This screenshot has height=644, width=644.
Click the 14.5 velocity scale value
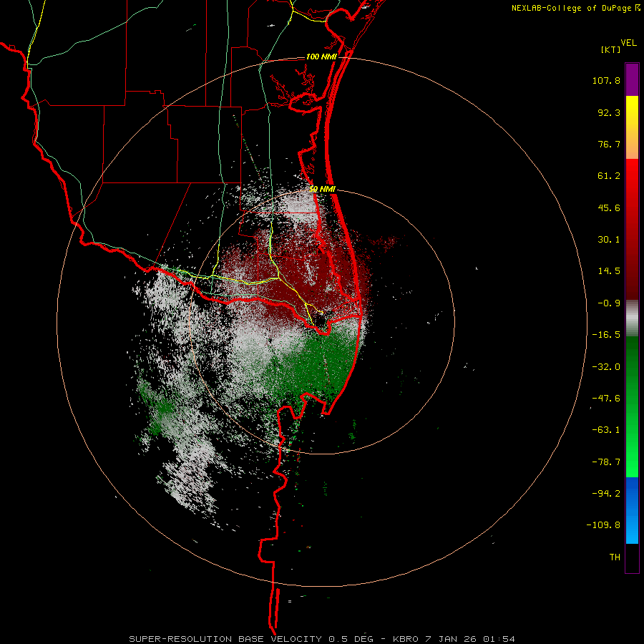(x=609, y=271)
